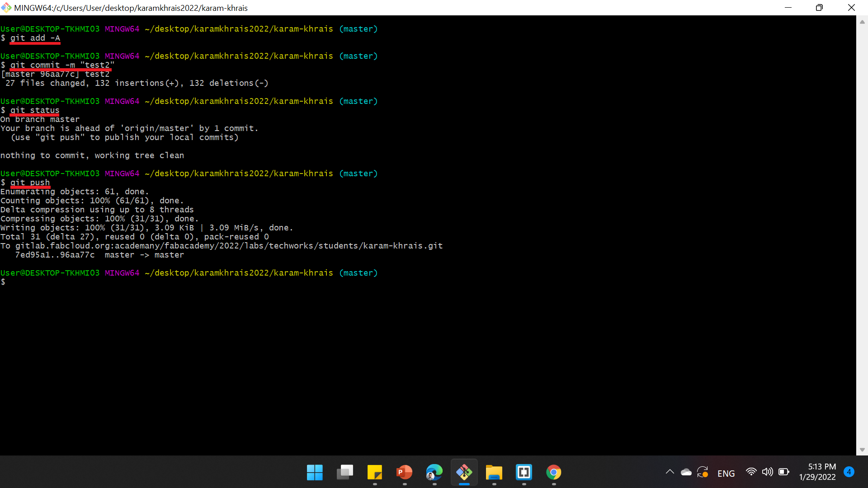Image resolution: width=868 pixels, height=488 pixels.
Task: Click the 'Delta compression using up to 8 threads' line
Action: [x=97, y=210]
